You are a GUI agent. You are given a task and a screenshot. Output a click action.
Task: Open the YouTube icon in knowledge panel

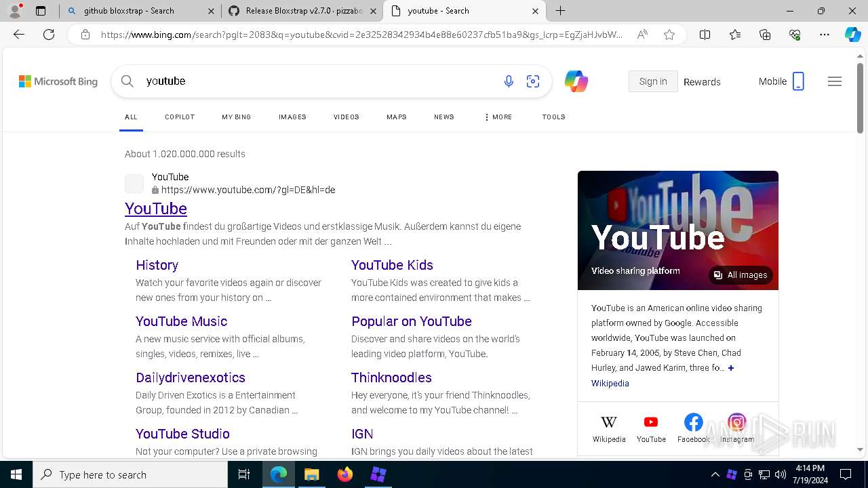(x=651, y=422)
